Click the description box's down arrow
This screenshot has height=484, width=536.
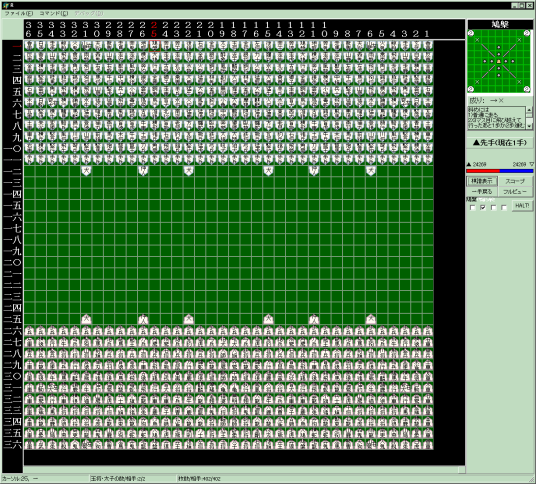(x=529, y=126)
